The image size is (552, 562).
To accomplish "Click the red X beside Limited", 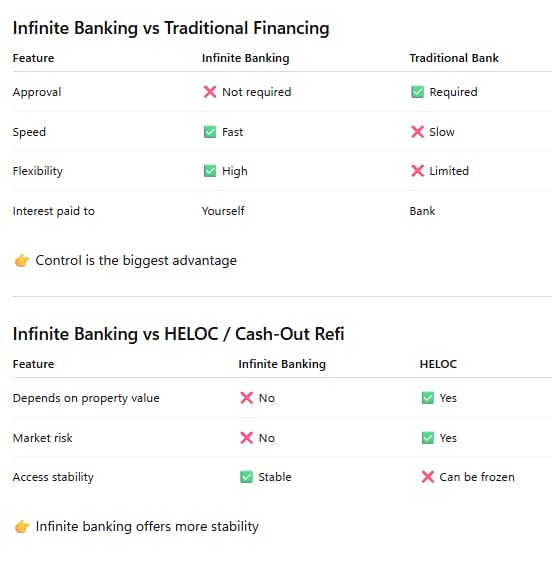I will (417, 171).
